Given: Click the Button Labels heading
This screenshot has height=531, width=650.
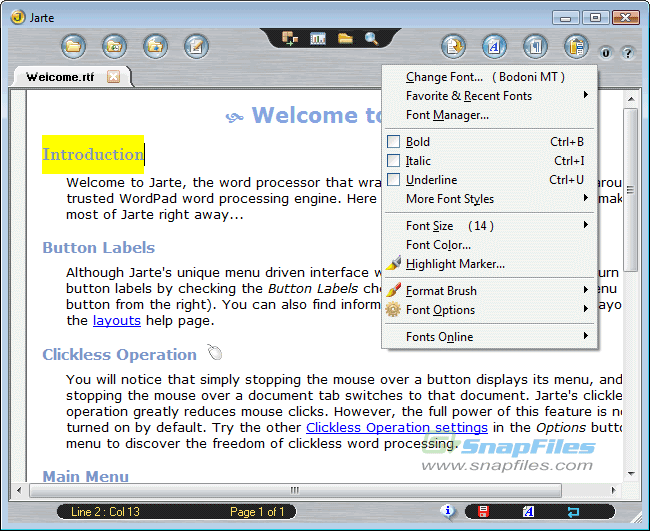Looking at the screenshot, I should tap(99, 247).
